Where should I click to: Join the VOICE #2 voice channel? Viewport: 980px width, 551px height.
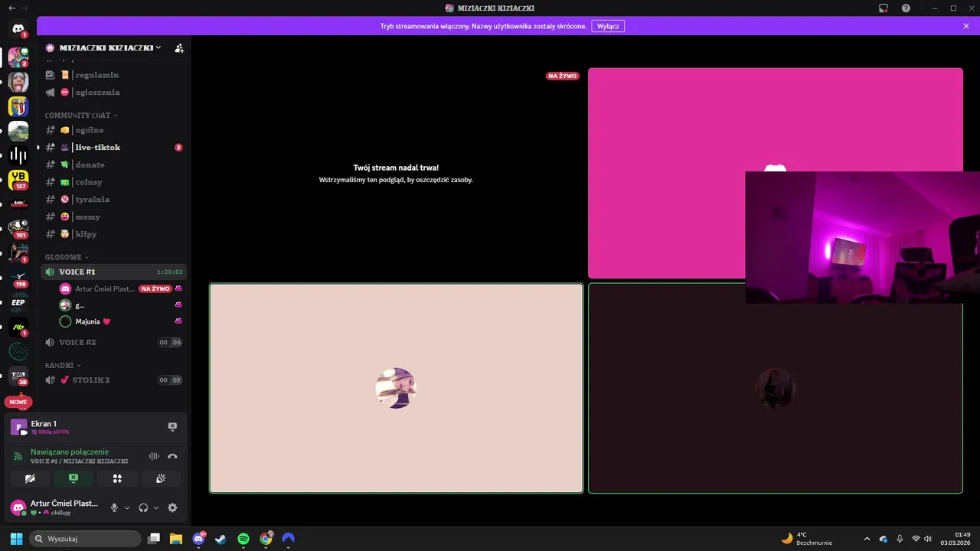click(x=113, y=342)
